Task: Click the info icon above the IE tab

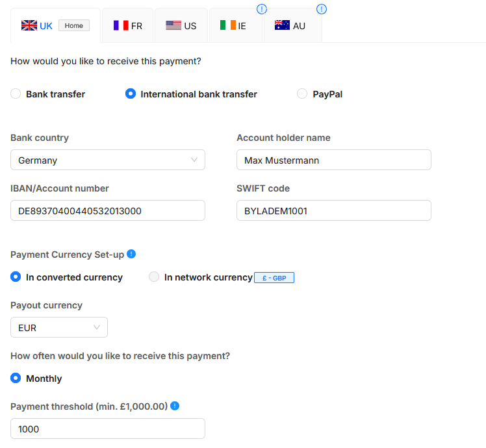Action: (x=262, y=9)
